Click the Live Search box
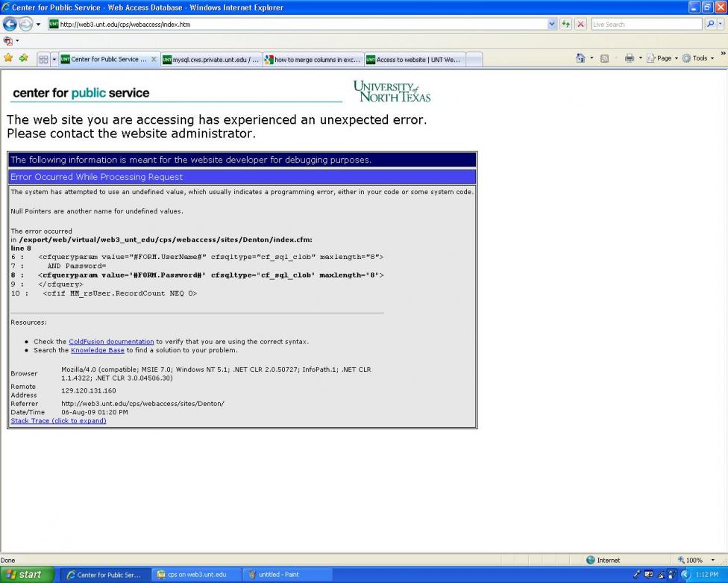 (x=646, y=24)
